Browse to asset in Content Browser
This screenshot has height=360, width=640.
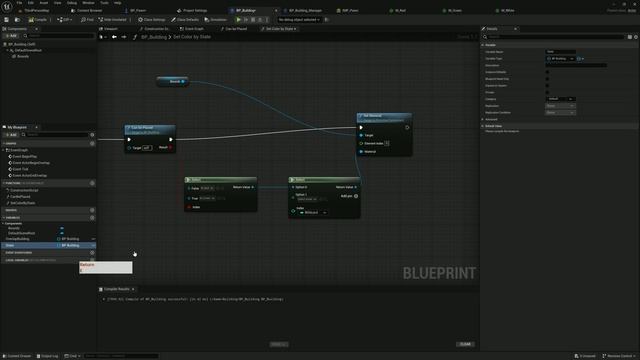tap(17, 20)
